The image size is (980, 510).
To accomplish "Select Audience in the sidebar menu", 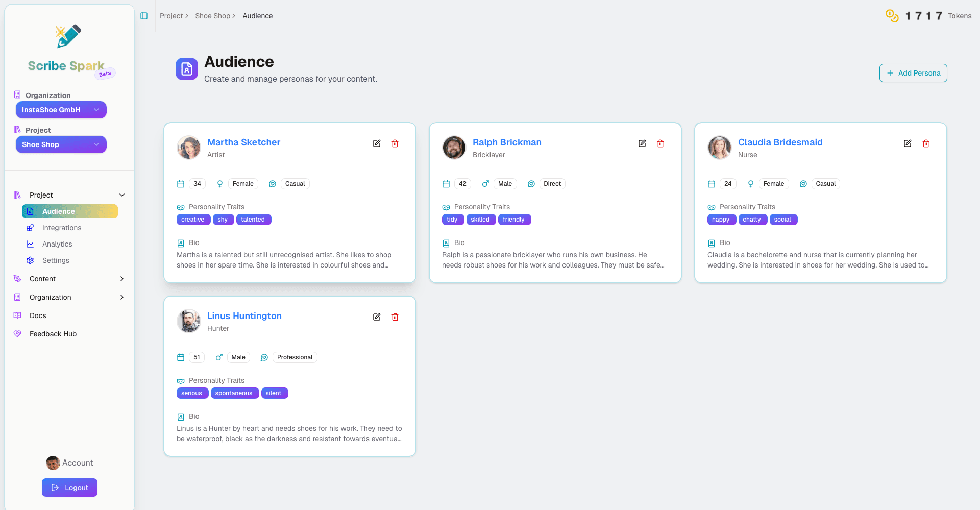I will pos(58,211).
